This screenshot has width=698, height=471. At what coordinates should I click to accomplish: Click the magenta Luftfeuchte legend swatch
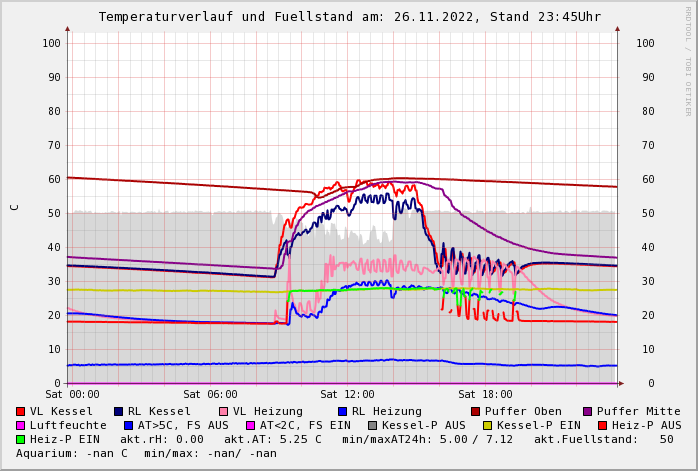pyautogui.click(x=21, y=426)
